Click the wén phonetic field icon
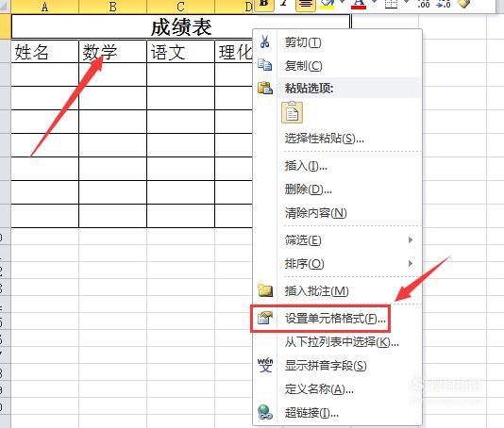 pyautogui.click(x=265, y=366)
